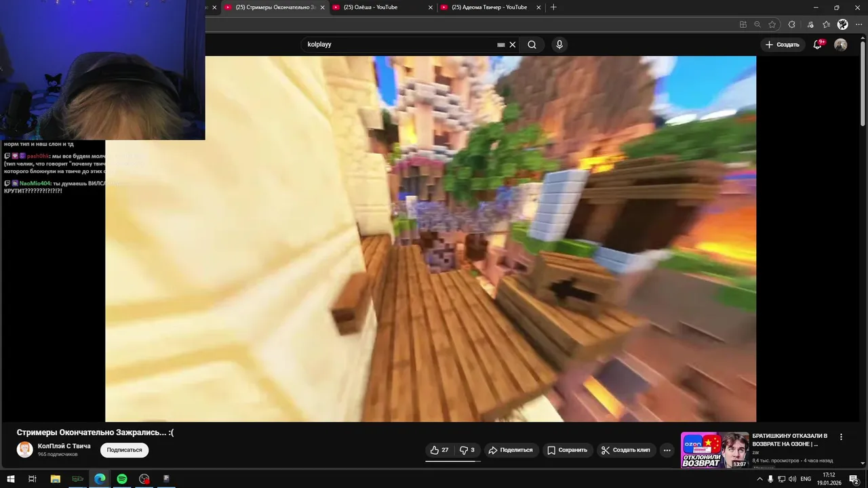
Task: Dislike the video showing 3 dislikes
Action: [467, 450]
